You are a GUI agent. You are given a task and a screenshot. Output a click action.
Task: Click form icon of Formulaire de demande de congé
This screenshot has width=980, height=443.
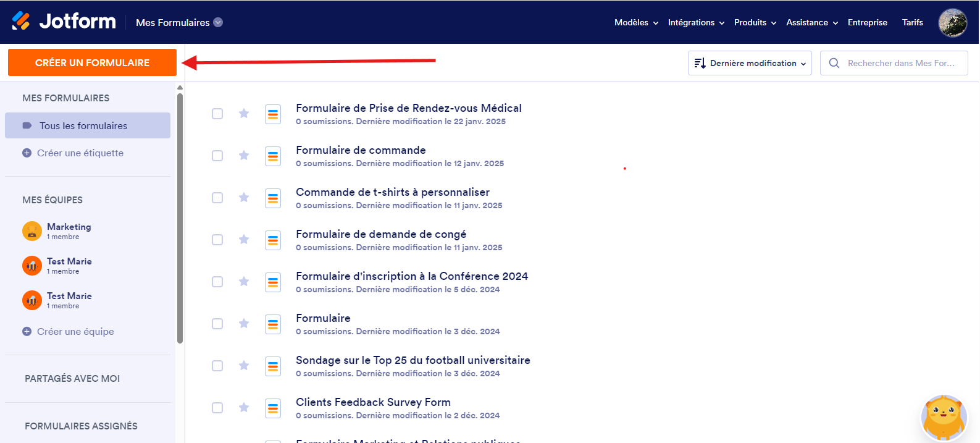273,240
